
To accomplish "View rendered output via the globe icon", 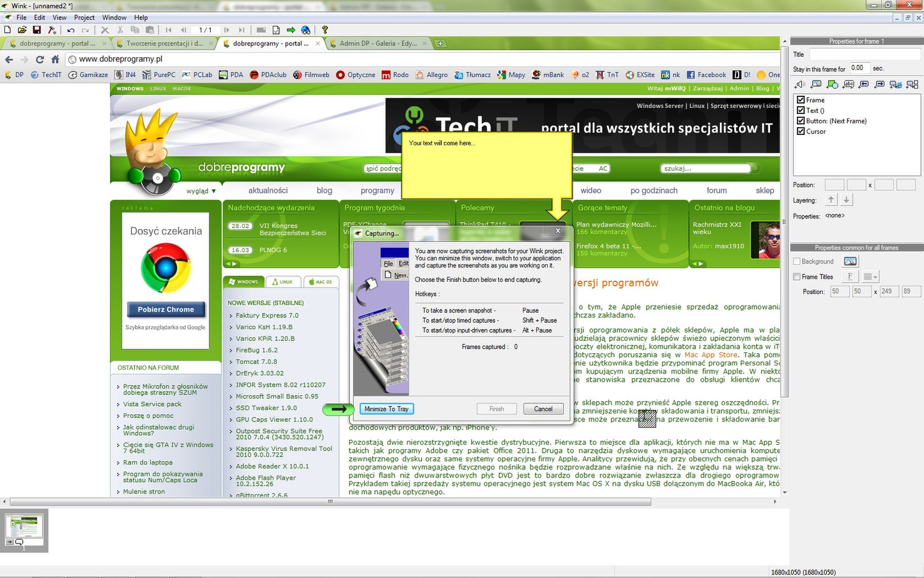I will pos(306,30).
